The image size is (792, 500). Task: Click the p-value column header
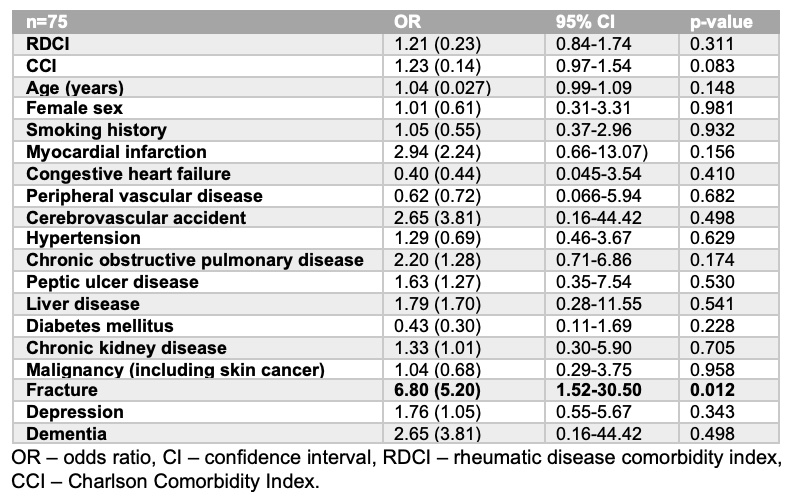click(x=721, y=22)
